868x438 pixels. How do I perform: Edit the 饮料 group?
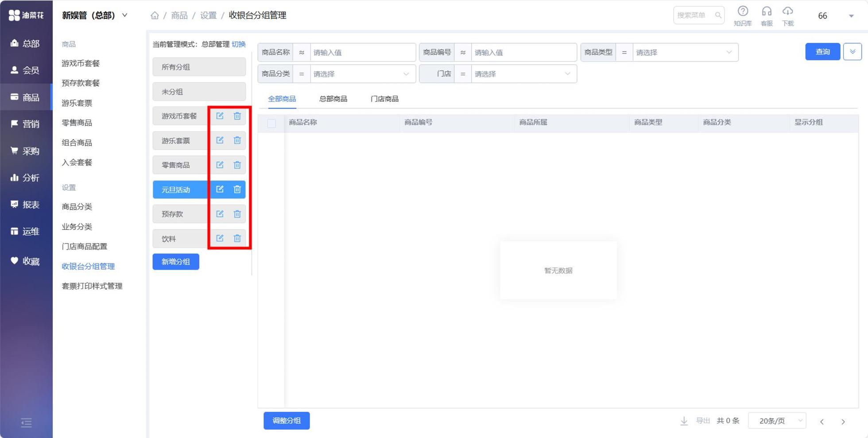(x=220, y=238)
